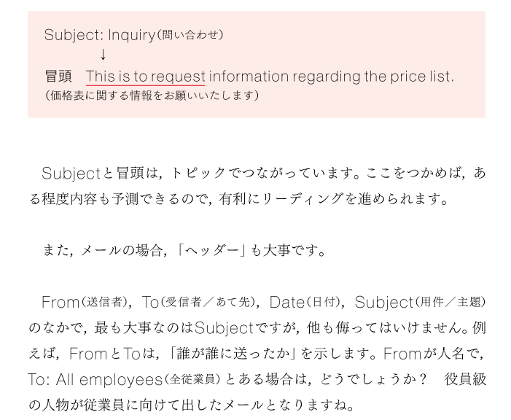Click the text 'To: All employees'
The width and height of the screenshot is (511, 420).
tap(95, 380)
